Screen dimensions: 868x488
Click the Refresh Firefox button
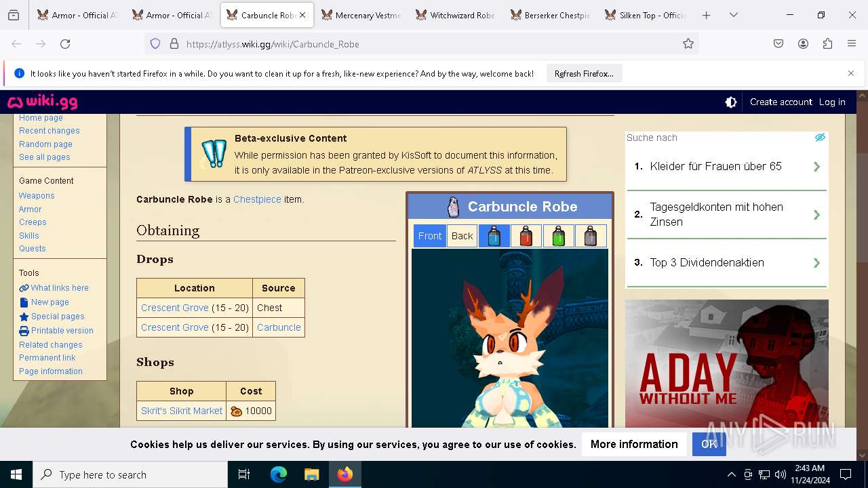click(584, 74)
